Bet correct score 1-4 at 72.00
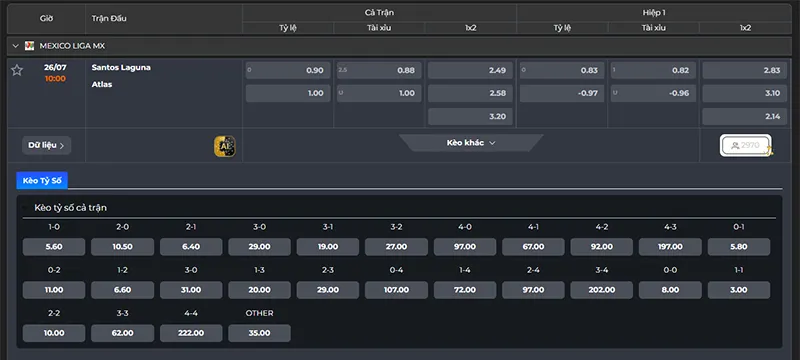The image size is (800, 360). (465, 290)
